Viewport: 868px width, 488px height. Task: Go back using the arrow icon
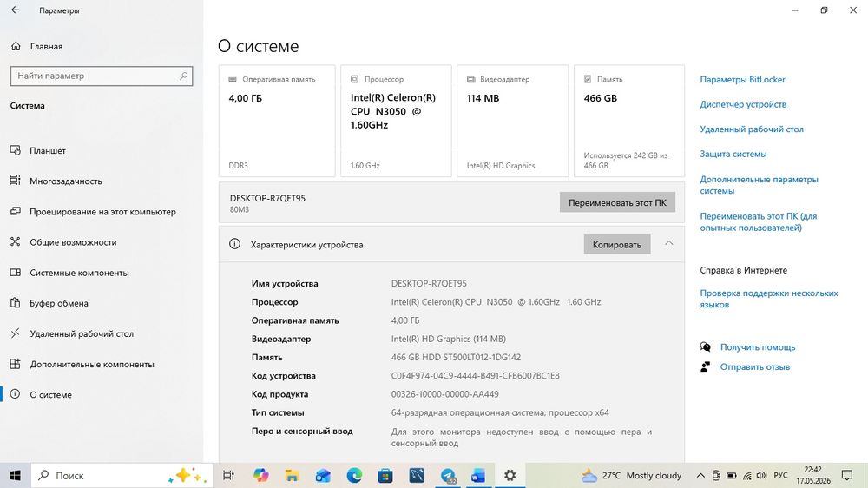[x=15, y=10]
